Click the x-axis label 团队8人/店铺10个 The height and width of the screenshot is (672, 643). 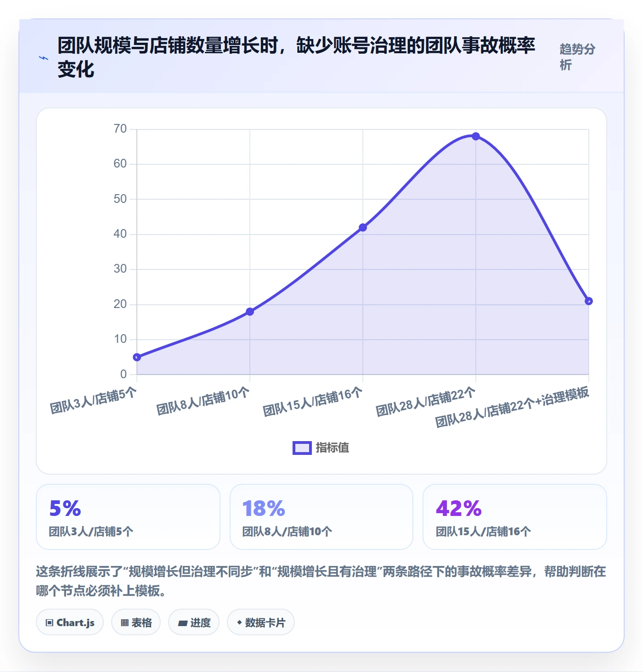[203, 401]
